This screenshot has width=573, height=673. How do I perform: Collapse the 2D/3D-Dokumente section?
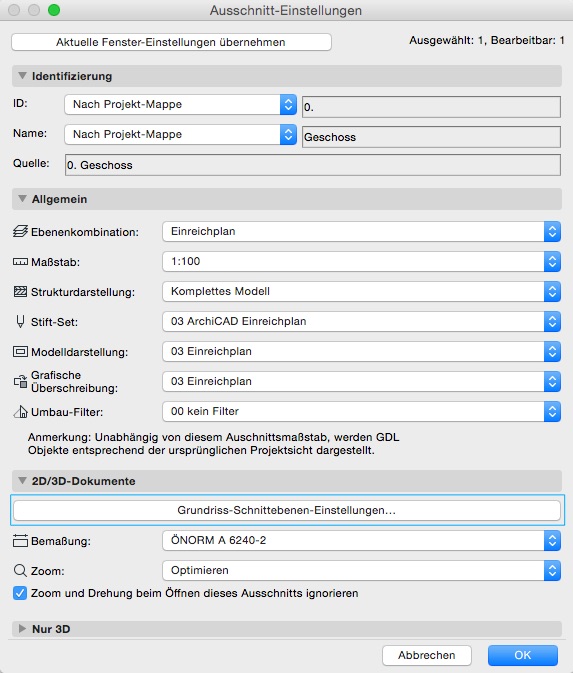(22, 481)
